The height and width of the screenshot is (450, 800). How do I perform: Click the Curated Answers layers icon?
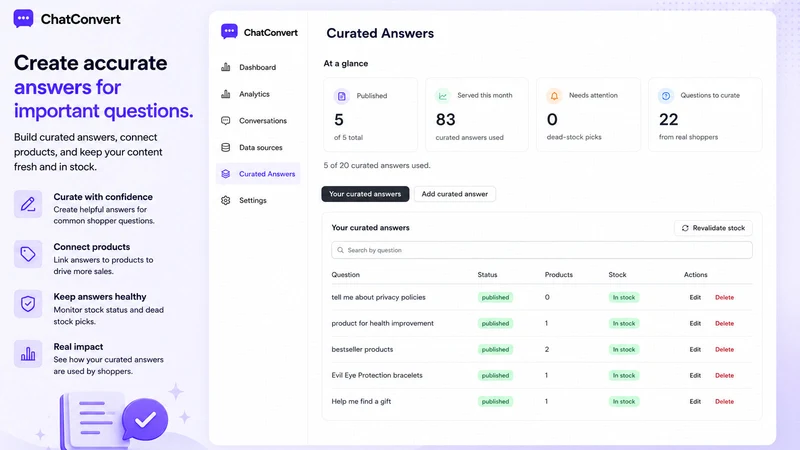226,174
